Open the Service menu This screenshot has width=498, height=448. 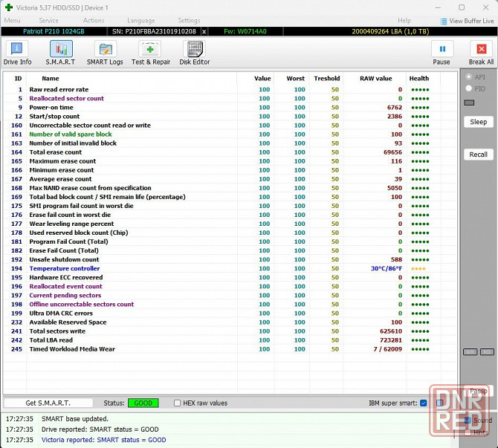(48, 21)
